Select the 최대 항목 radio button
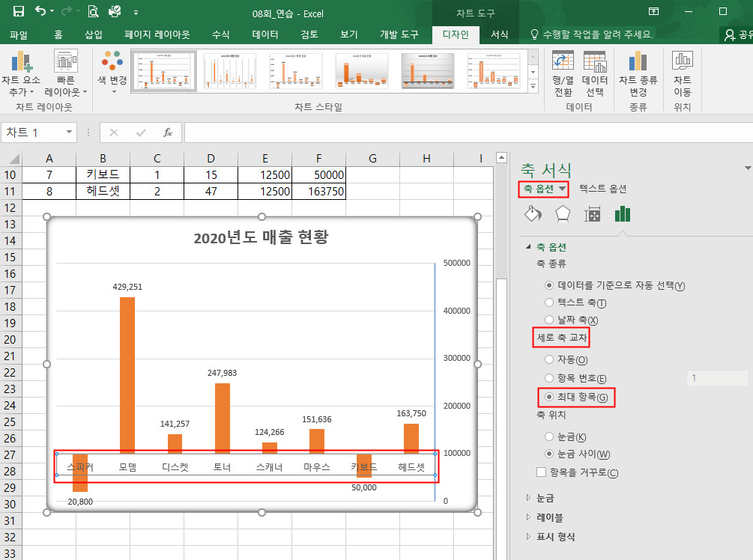 (x=549, y=397)
